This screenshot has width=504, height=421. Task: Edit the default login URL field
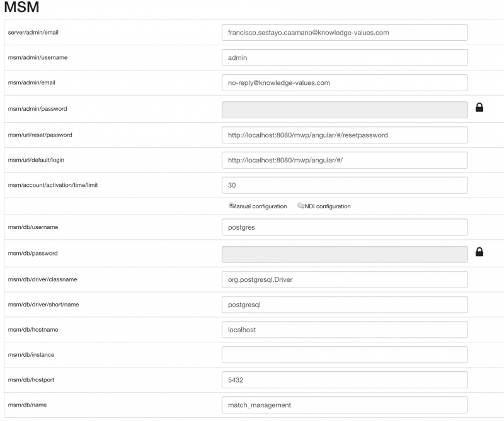click(345, 160)
